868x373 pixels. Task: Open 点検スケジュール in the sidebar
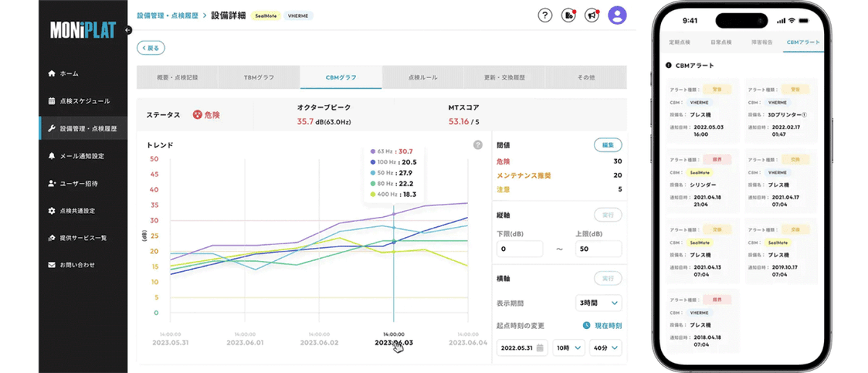(x=84, y=101)
